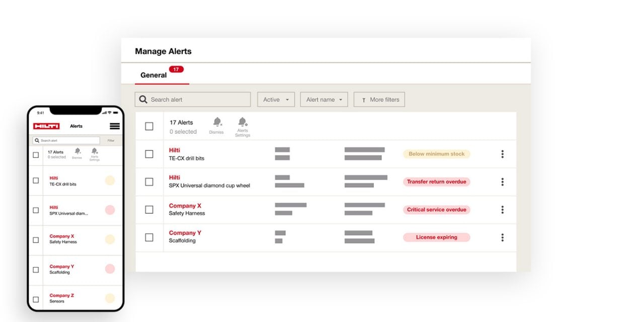This screenshot has height=322, width=644.
Task: Tick the select-all checkbox on the phone
Action: tap(36, 155)
